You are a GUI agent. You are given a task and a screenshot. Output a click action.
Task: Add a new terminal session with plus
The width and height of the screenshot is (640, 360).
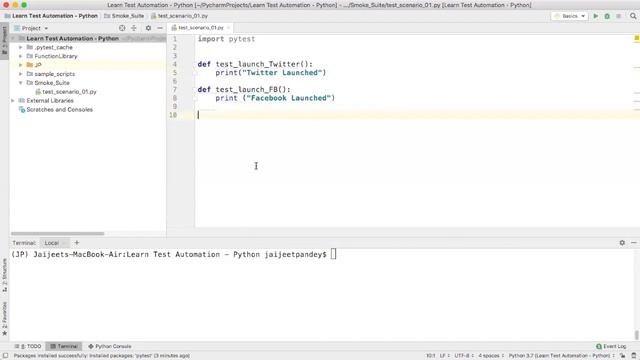76,242
